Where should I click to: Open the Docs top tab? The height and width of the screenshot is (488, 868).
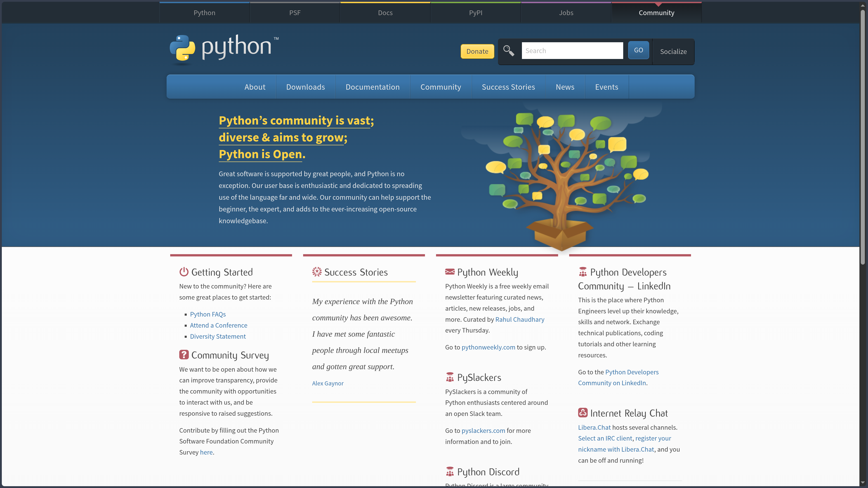(385, 13)
